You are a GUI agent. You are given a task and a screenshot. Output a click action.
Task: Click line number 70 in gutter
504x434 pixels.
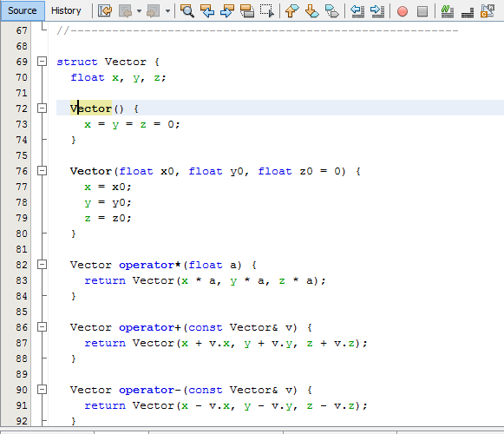click(22, 77)
